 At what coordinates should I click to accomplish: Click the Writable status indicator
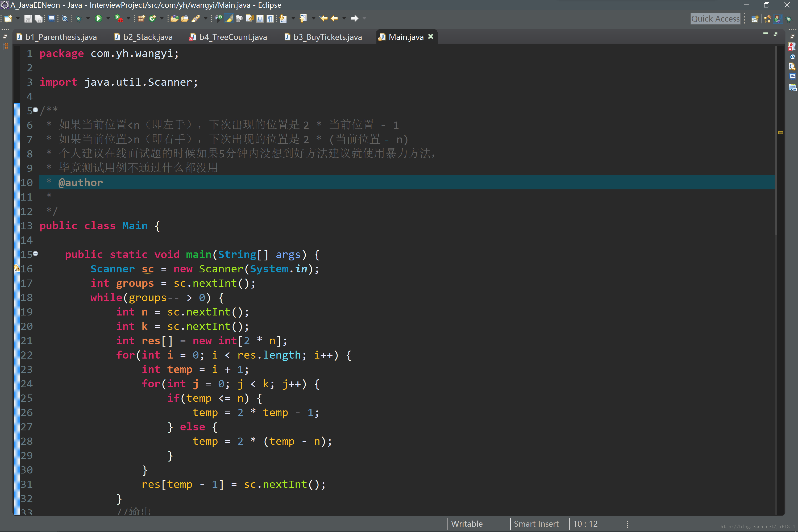[x=467, y=523]
